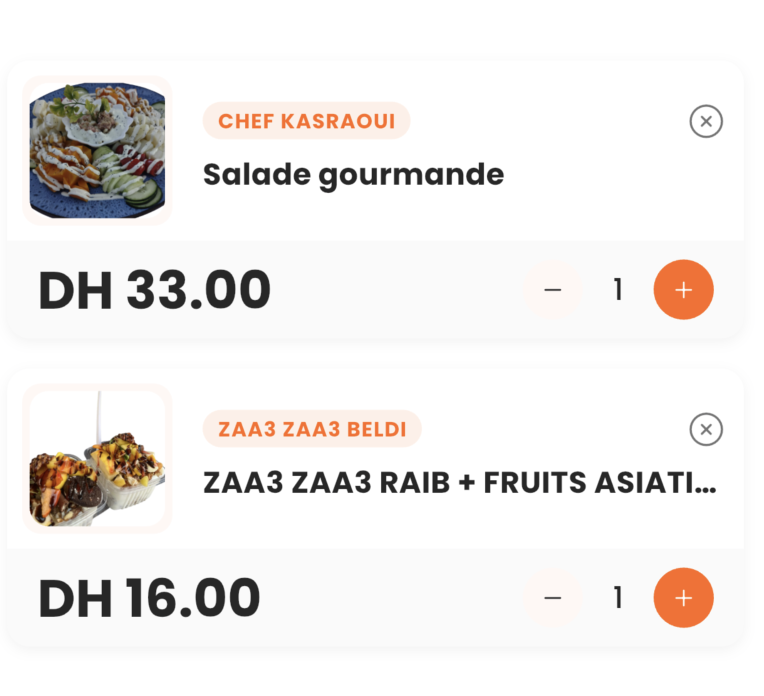Screen dimensions: 764x696
Task: Click the ellipsis ending the truncated ZAA3 title
Action: (705, 490)
